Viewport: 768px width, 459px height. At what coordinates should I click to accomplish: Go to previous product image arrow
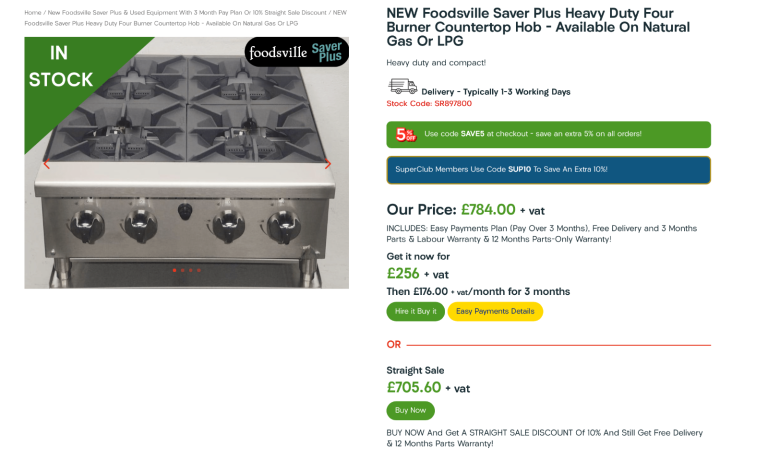pos(46,165)
